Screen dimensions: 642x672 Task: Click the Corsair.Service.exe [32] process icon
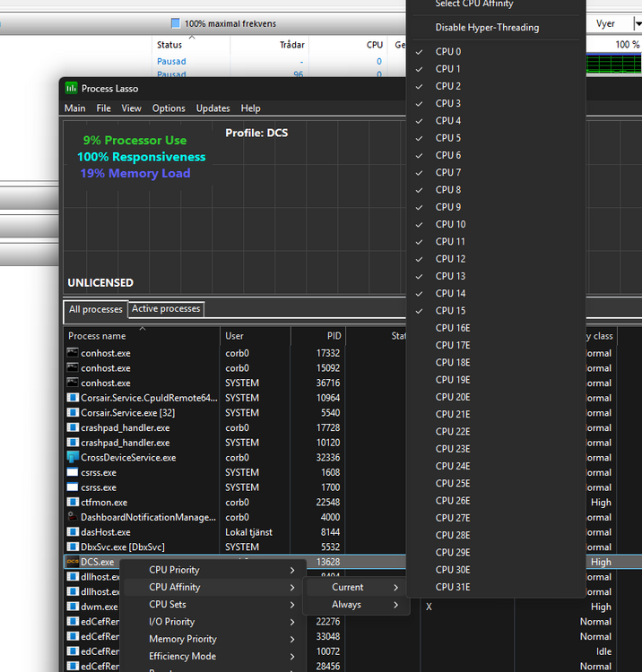coord(73,412)
